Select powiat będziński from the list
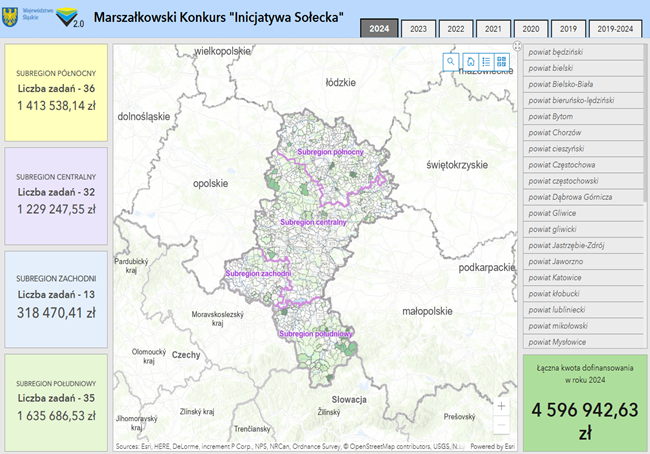 click(x=582, y=52)
